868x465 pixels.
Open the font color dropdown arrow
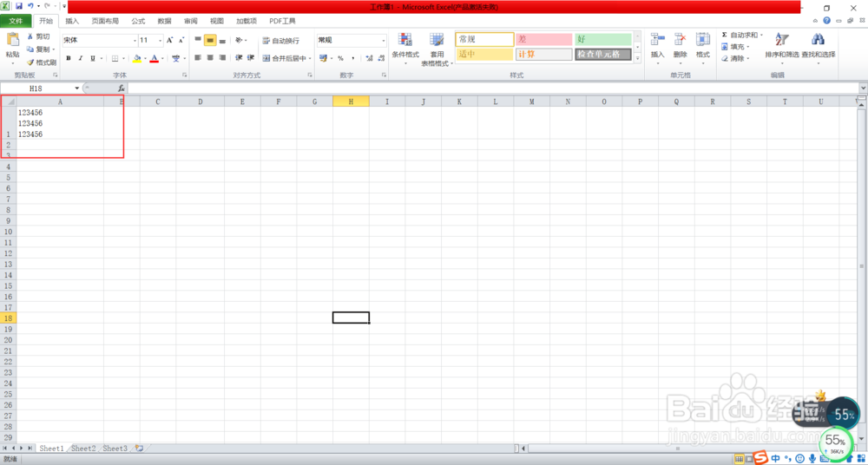point(162,59)
